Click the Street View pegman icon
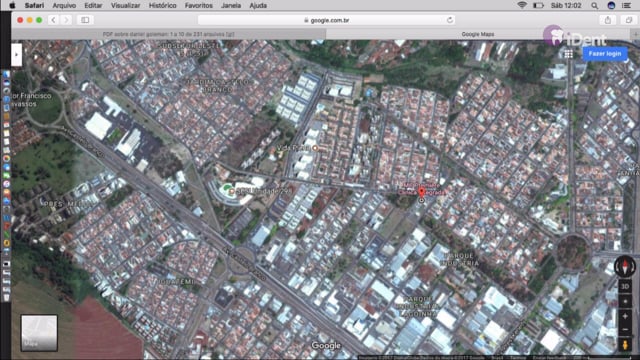 (625, 345)
